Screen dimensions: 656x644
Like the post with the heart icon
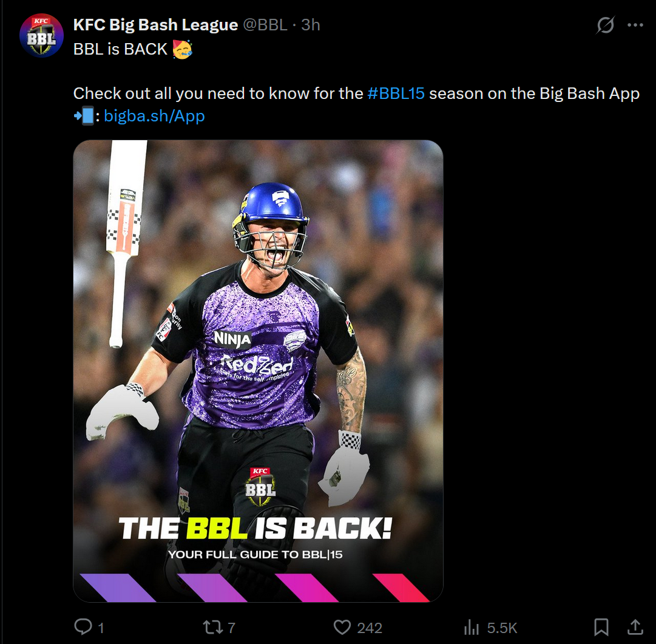[342, 627]
